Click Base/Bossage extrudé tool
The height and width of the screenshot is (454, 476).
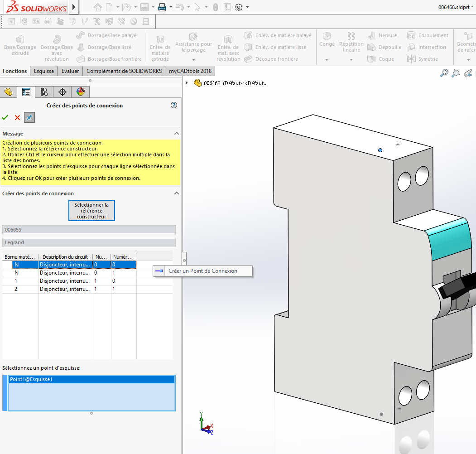(x=20, y=46)
